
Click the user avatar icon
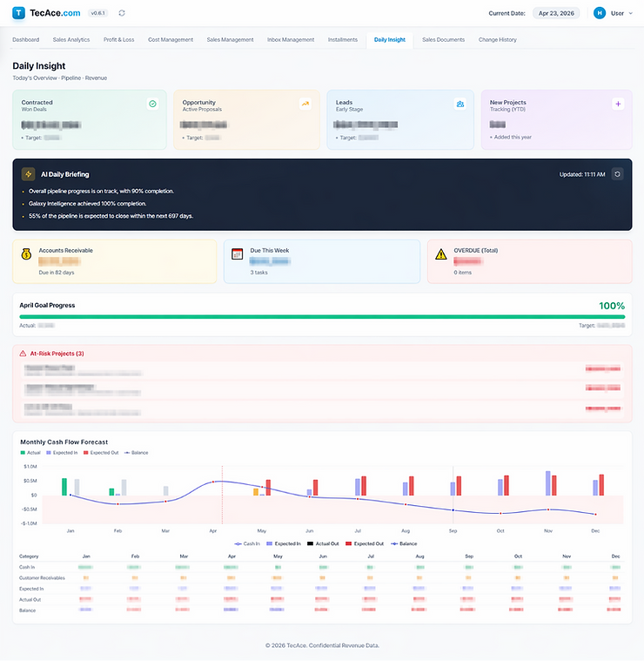tap(600, 13)
